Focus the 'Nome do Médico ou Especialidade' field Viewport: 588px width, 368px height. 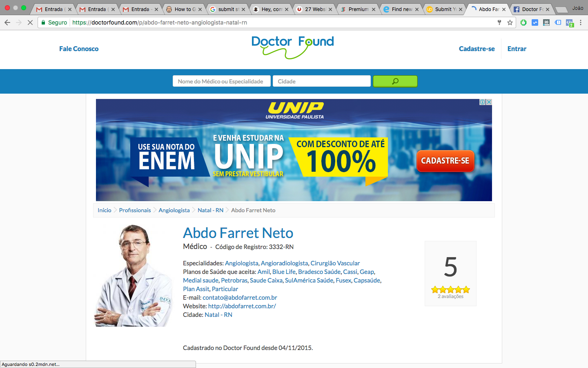222,81
